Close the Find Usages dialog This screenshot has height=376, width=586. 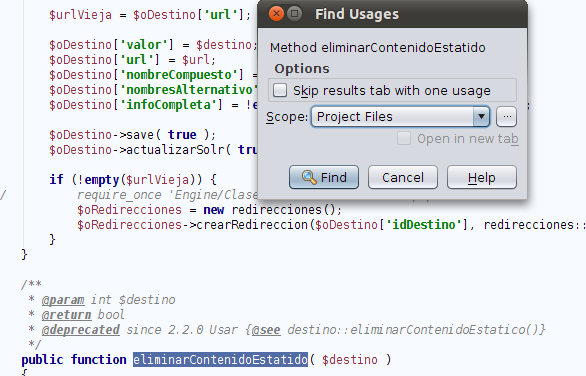click(x=276, y=14)
